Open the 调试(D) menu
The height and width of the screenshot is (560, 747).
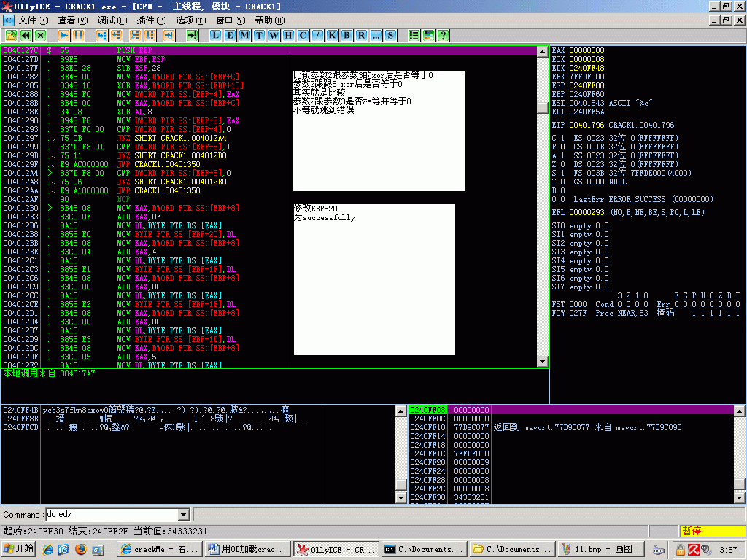112,20
